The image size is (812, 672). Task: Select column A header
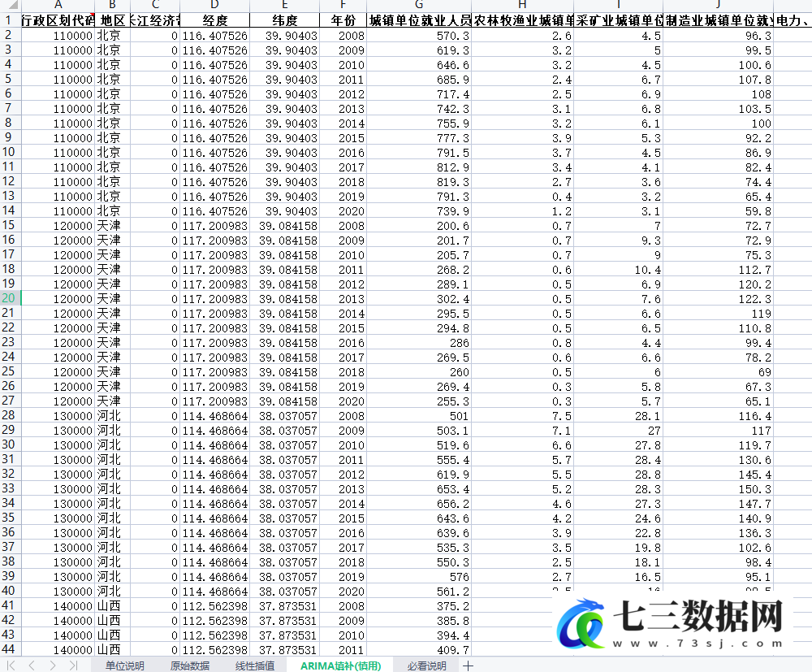(58, 5)
